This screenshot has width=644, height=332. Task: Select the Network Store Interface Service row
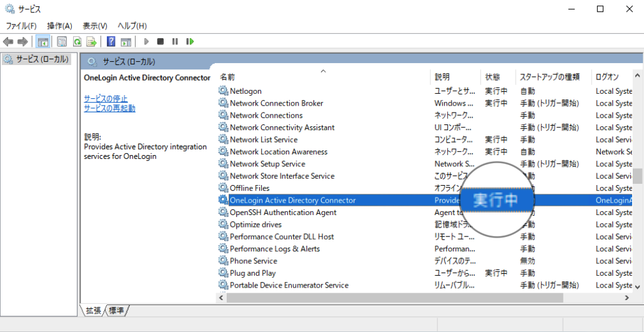[425, 176]
